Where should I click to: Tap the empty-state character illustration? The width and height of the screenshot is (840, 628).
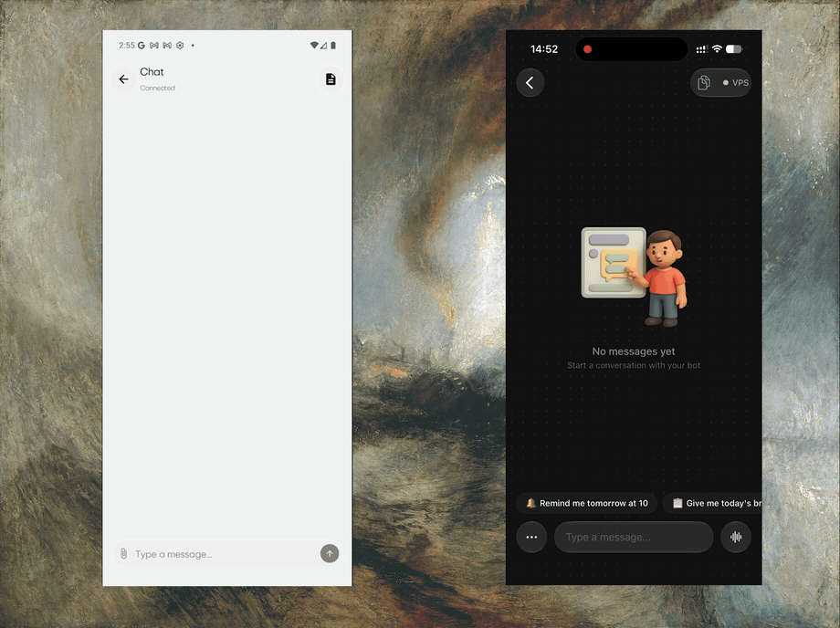(634, 277)
